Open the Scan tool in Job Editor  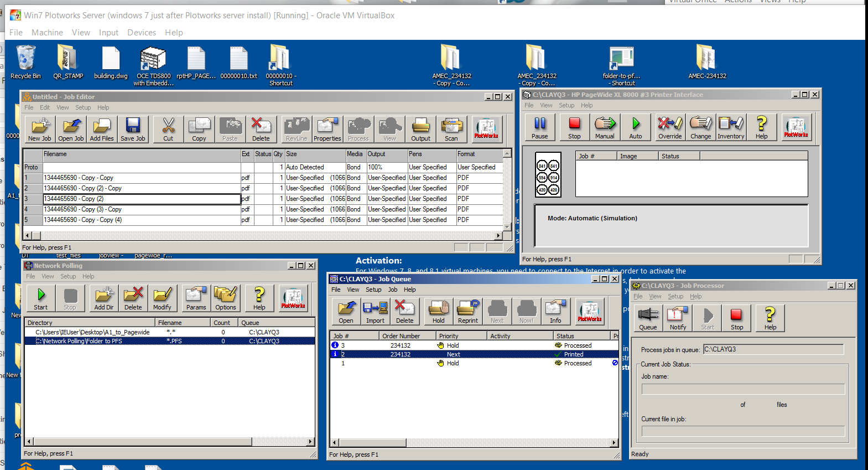tap(451, 130)
